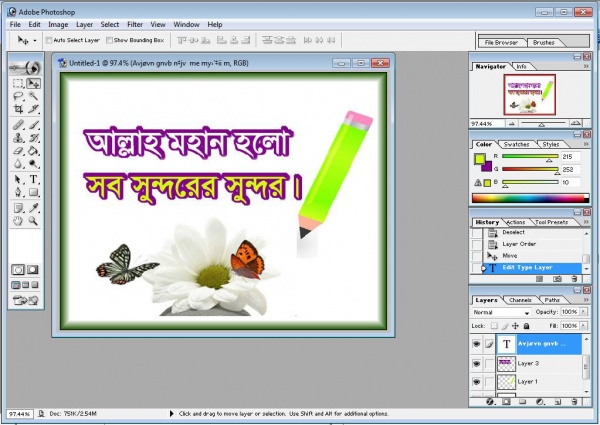Select the Clone Stamp tool

click(x=18, y=138)
